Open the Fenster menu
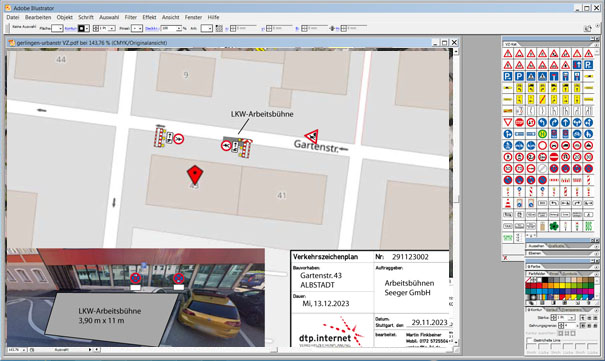The width and height of the screenshot is (605, 361). (x=193, y=17)
